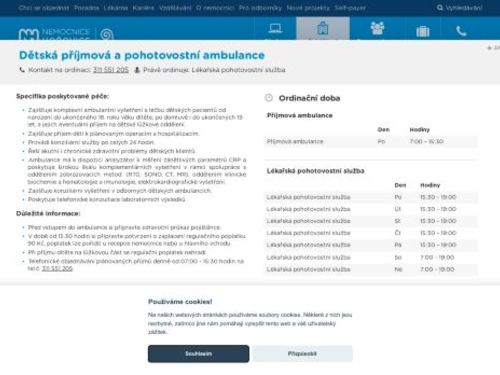Open the laptop icon in the blue header
Viewport: 500px width, 375px height.
pos(275,29)
